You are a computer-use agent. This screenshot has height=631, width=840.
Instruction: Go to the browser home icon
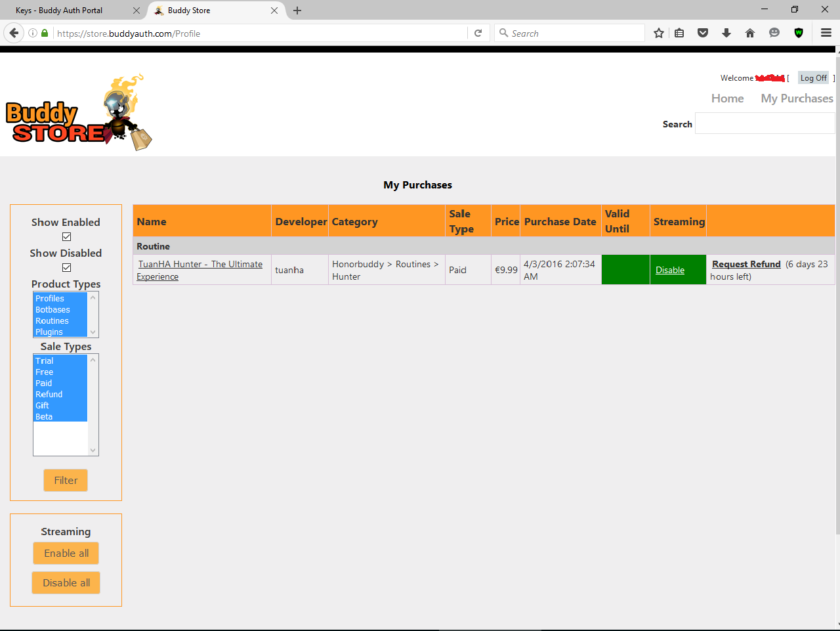[750, 33]
